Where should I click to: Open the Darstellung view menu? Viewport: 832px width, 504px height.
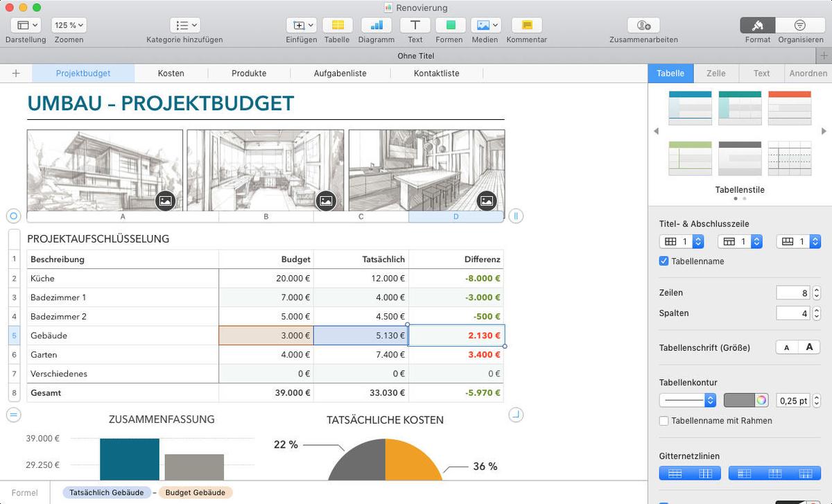tap(26, 25)
